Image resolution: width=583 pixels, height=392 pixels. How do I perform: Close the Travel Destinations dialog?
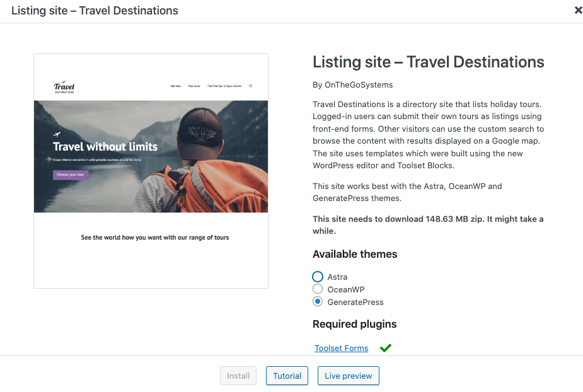click(x=578, y=10)
